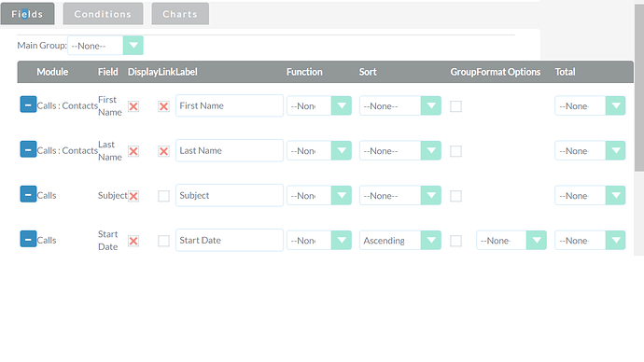Enable Group checkbox for Last Name row
Image resolution: width=644 pixels, height=362 pixels.
tap(455, 151)
